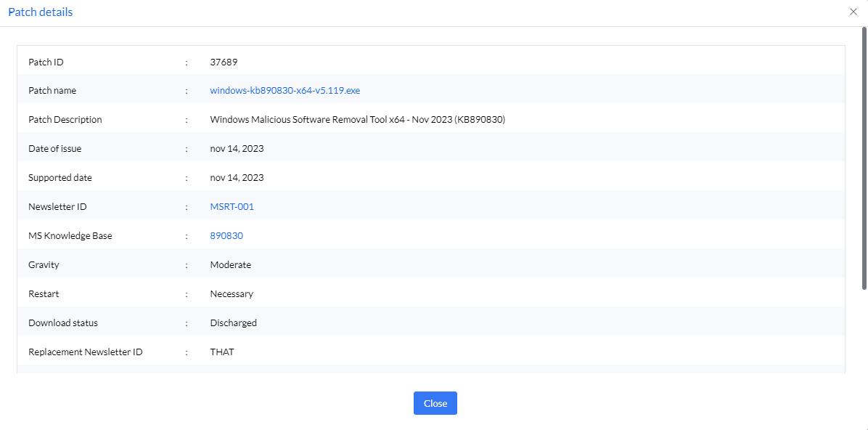868x430 pixels.
Task: Click the Date of issue label
Action: point(55,148)
